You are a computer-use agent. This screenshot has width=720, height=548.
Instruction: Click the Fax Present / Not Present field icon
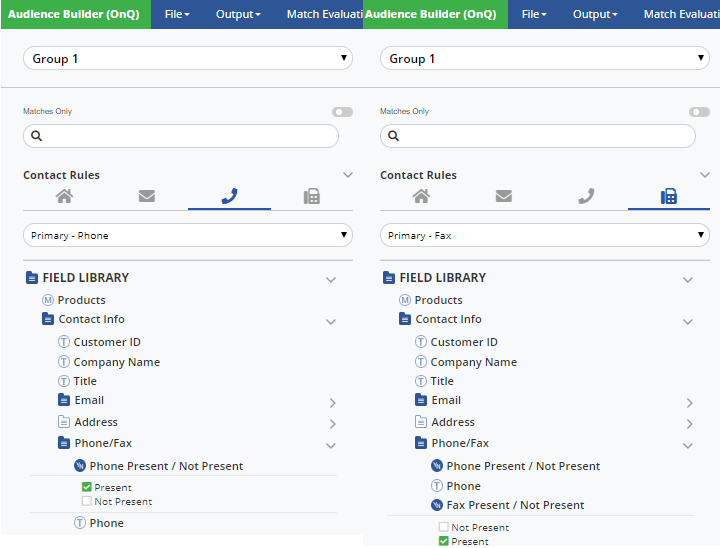[436, 505]
